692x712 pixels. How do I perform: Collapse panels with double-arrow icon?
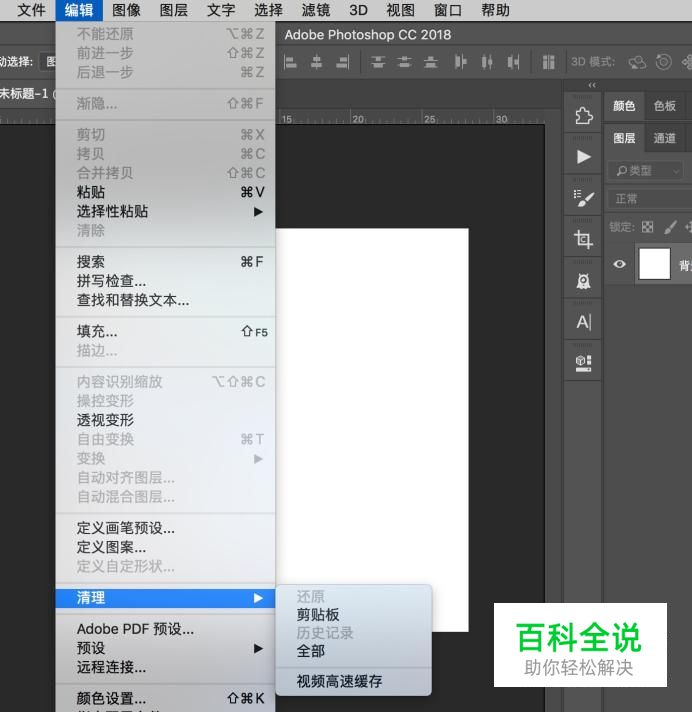click(592, 85)
